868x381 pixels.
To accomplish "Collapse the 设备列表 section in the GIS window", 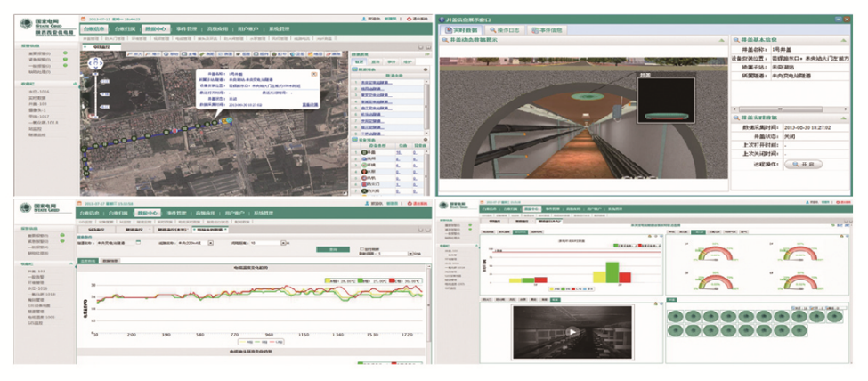I will [x=426, y=140].
